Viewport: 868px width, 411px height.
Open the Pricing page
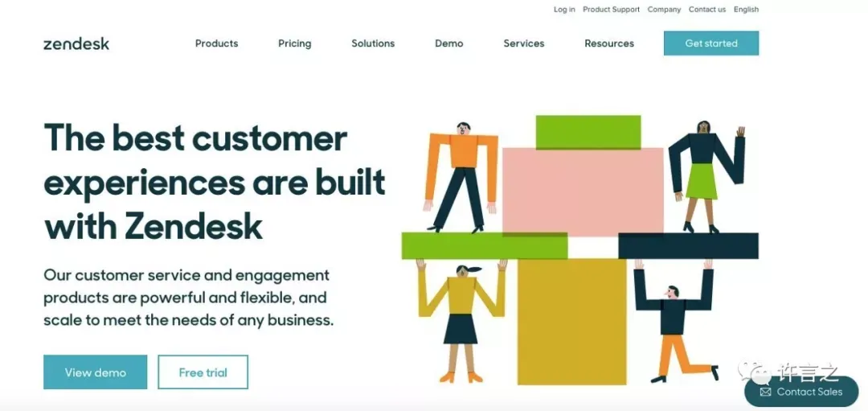294,43
